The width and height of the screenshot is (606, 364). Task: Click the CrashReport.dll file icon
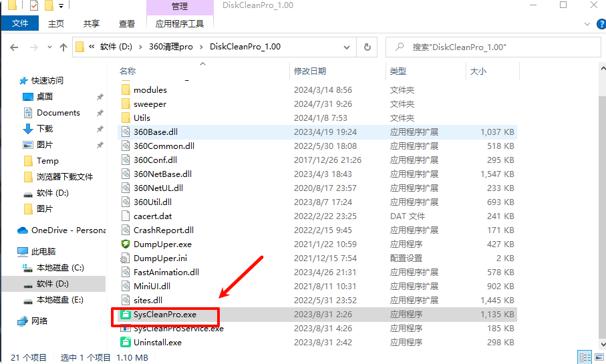point(126,230)
